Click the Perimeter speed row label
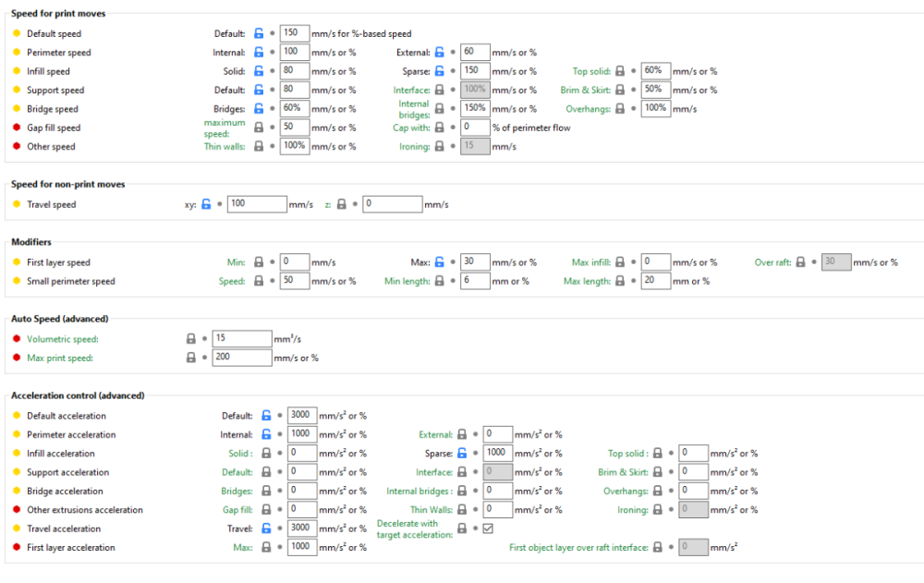The height and width of the screenshot is (583, 924). click(x=59, y=53)
